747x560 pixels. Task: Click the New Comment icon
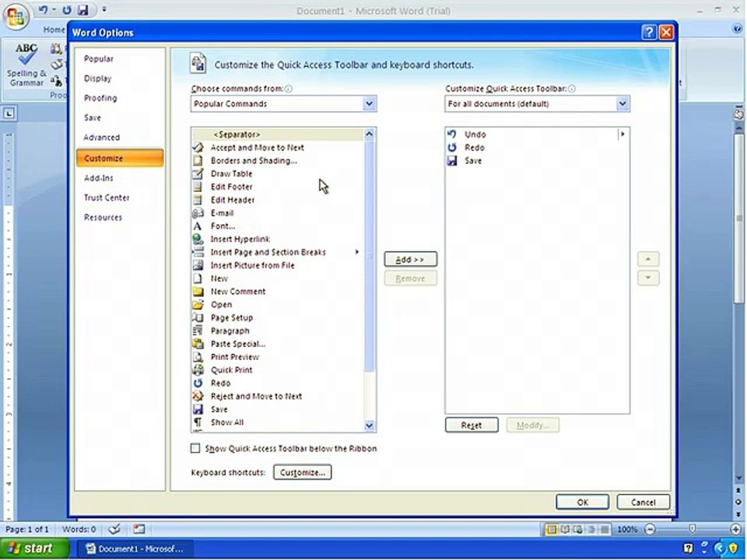pyautogui.click(x=198, y=292)
